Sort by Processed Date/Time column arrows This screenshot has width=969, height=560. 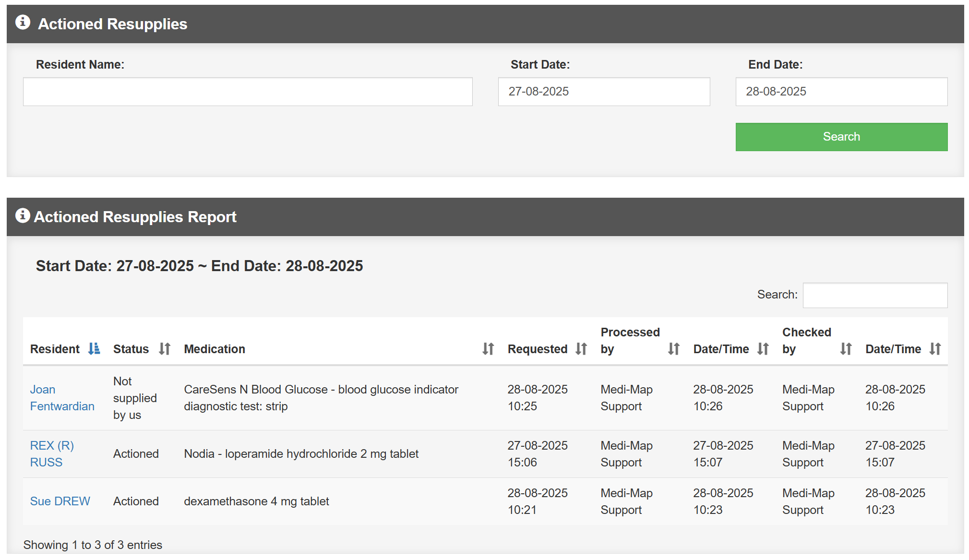point(763,349)
